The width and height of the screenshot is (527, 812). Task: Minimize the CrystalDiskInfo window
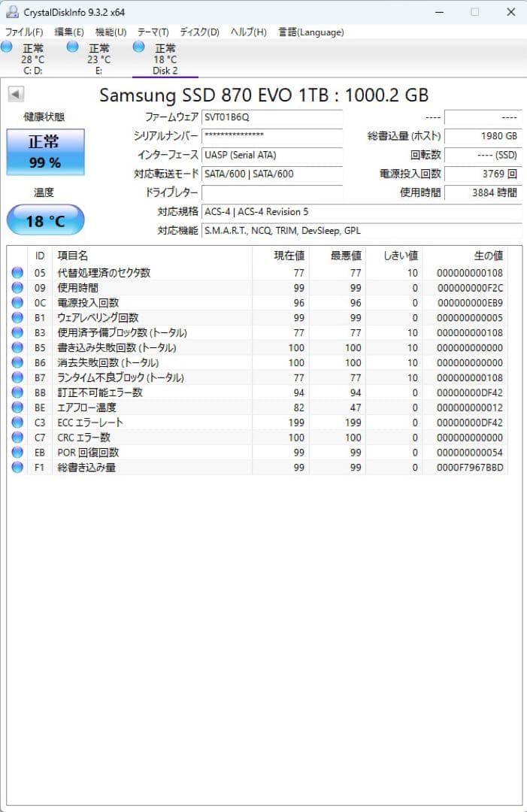coord(440,12)
